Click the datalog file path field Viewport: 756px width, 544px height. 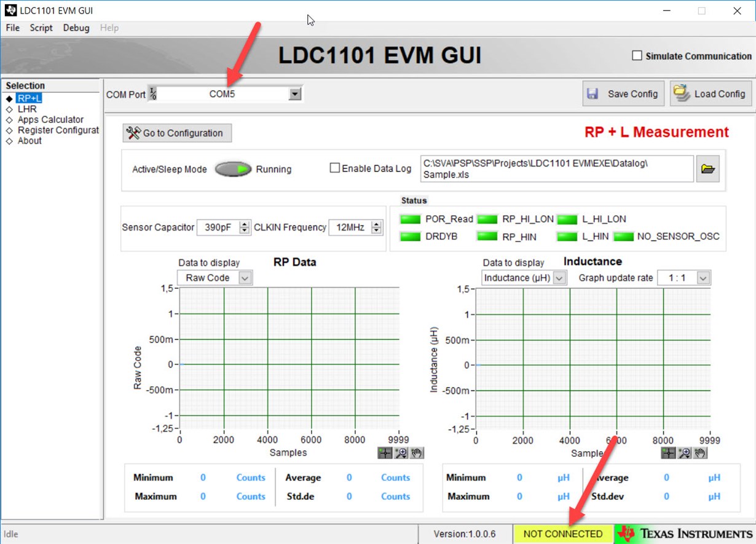click(557, 169)
